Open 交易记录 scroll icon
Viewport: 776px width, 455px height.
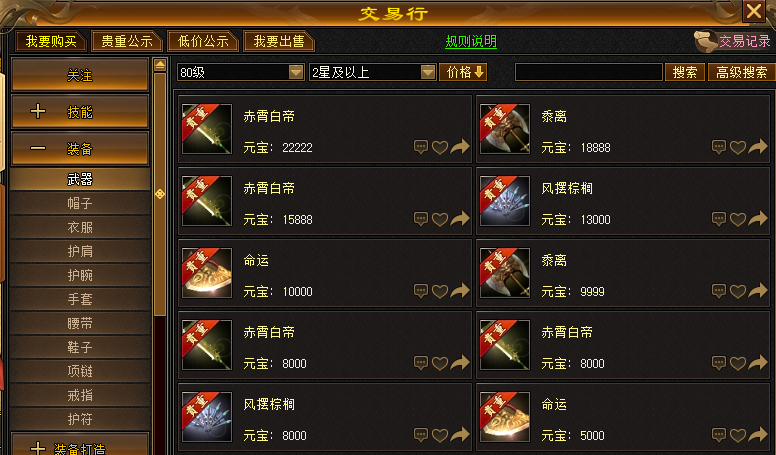pyautogui.click(x=706, y=42)
